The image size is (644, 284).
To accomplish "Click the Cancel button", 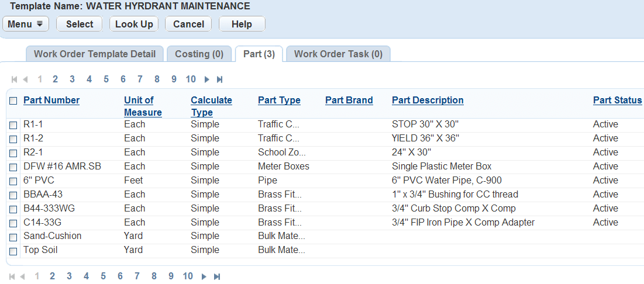I will (x=188, y=24).
